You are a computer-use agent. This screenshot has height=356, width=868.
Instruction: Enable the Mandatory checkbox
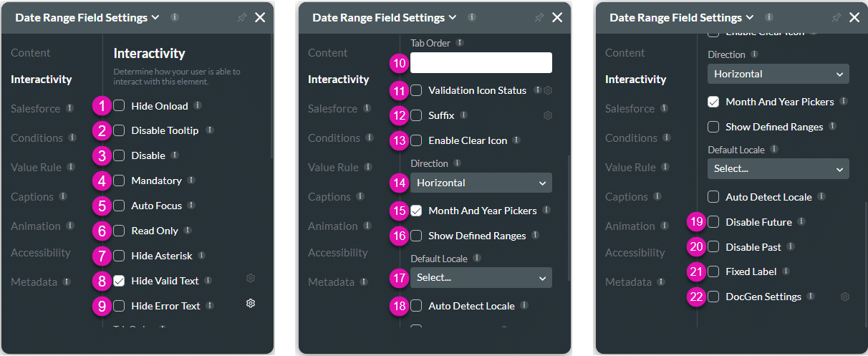tap(119, 181)
